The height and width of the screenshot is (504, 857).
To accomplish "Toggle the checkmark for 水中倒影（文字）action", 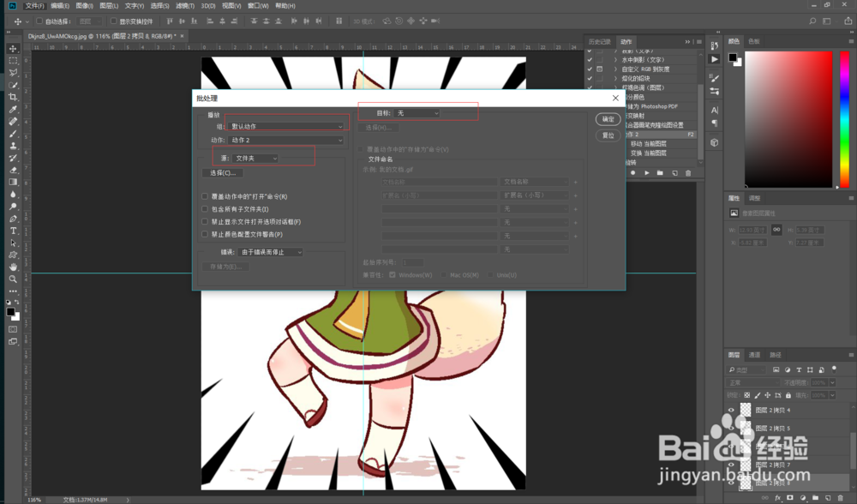I will (590, 60).
